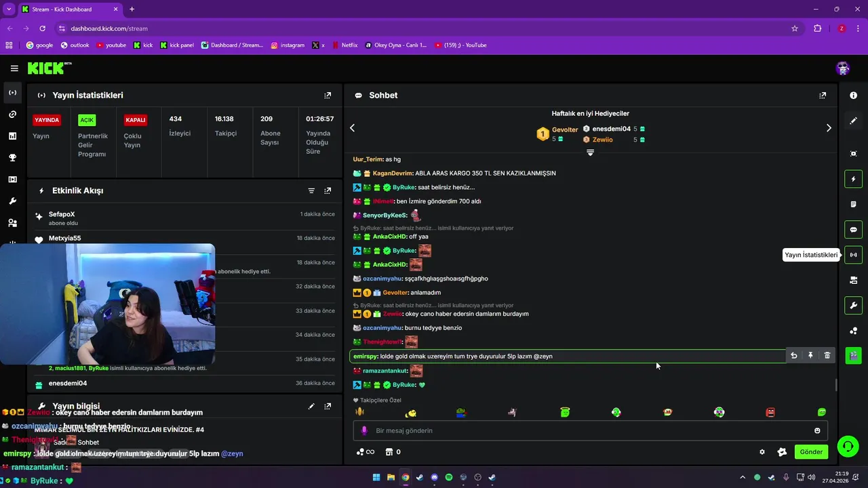The image size is (868, 488).
Task: Insert the green frog emote from quick row
Action: click(461, 412)
